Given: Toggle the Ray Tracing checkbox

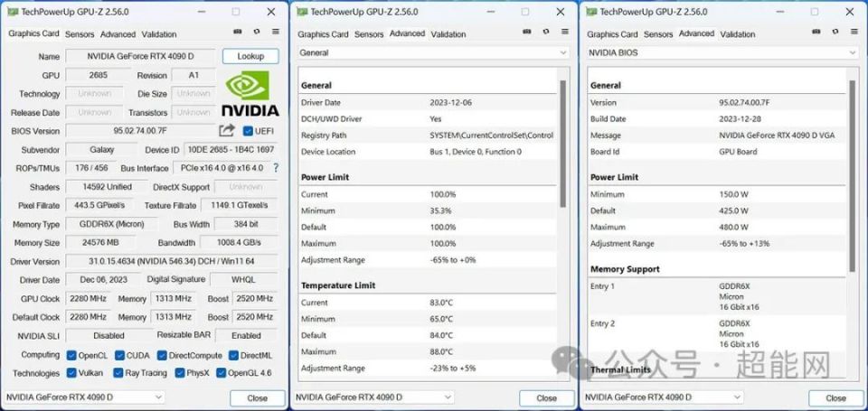Looking at the screenshot, I should 118,373.
